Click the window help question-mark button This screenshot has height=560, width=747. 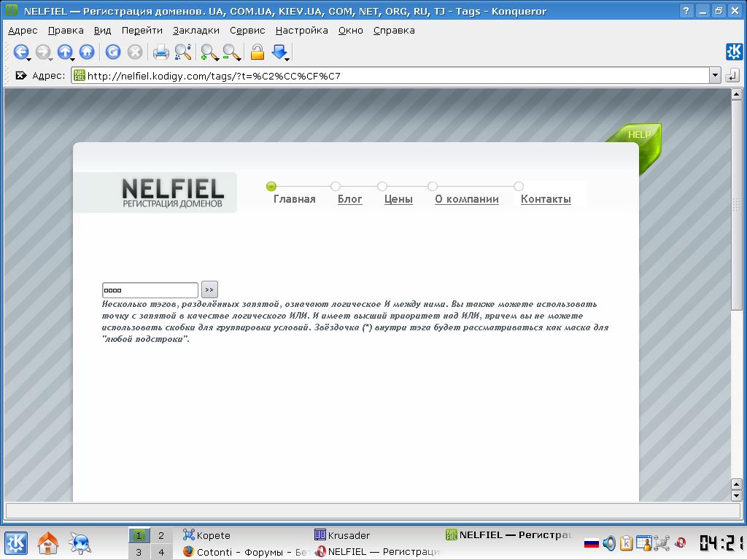tap(686, 10)
